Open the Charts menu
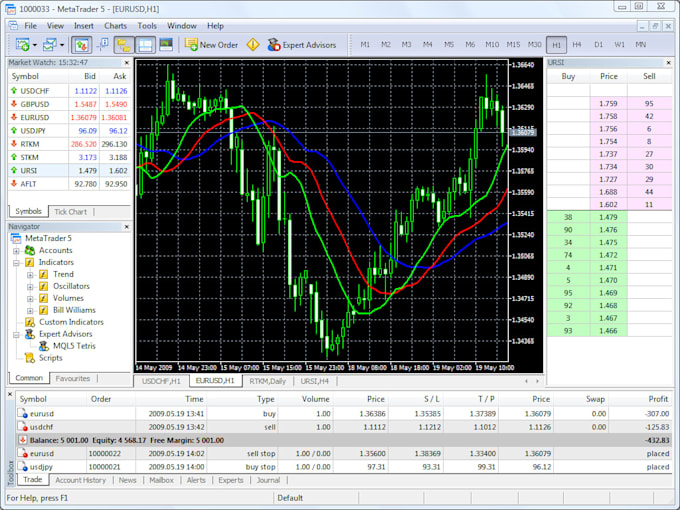This screenshot has width=680, height=510. tap(115, 26)
